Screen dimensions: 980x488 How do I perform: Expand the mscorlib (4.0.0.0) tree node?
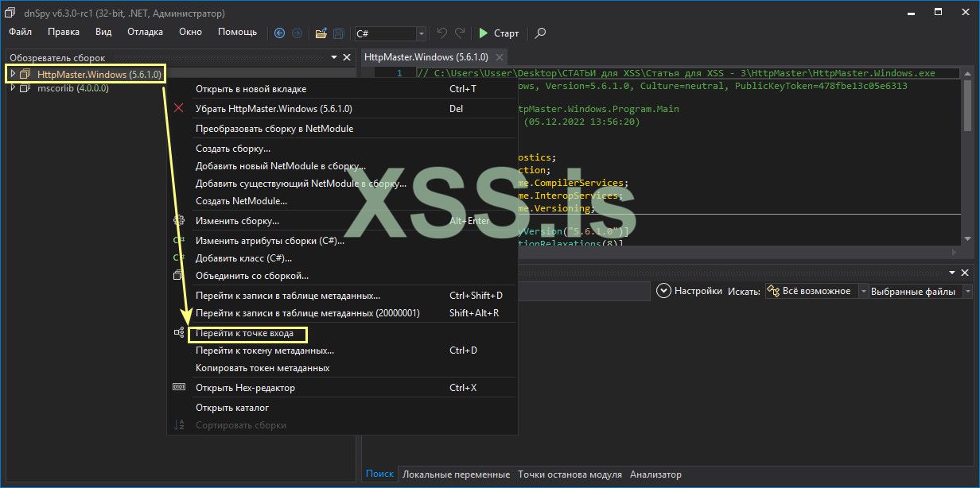(x=13, y=88)
